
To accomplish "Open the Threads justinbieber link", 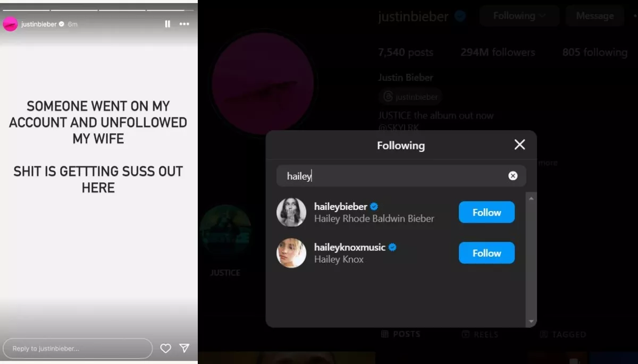I will click(410, 97).
